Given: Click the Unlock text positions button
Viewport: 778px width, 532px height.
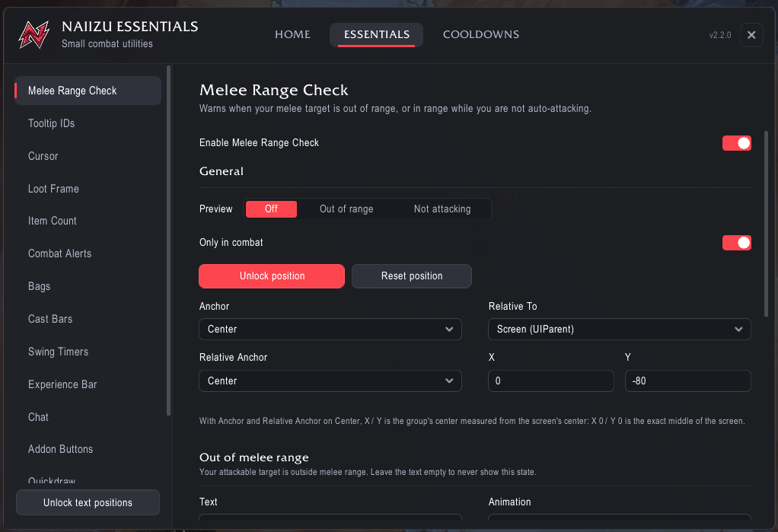Looking at the screenshot, I should click(88, 502).
